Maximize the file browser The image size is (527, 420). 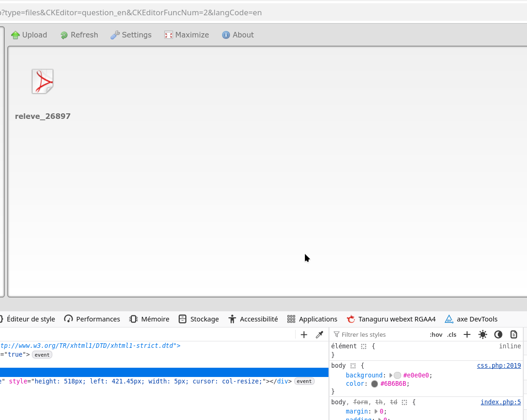186,35
